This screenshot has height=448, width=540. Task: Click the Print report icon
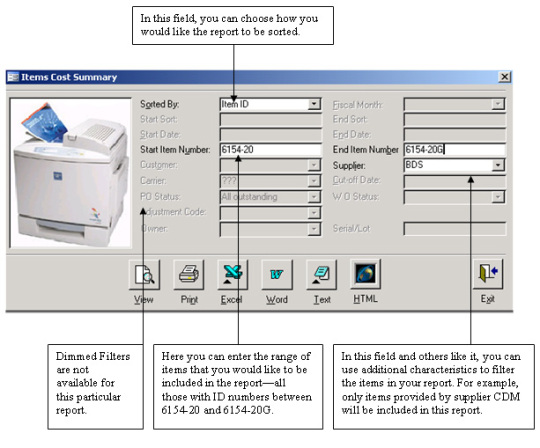(189, 274)
